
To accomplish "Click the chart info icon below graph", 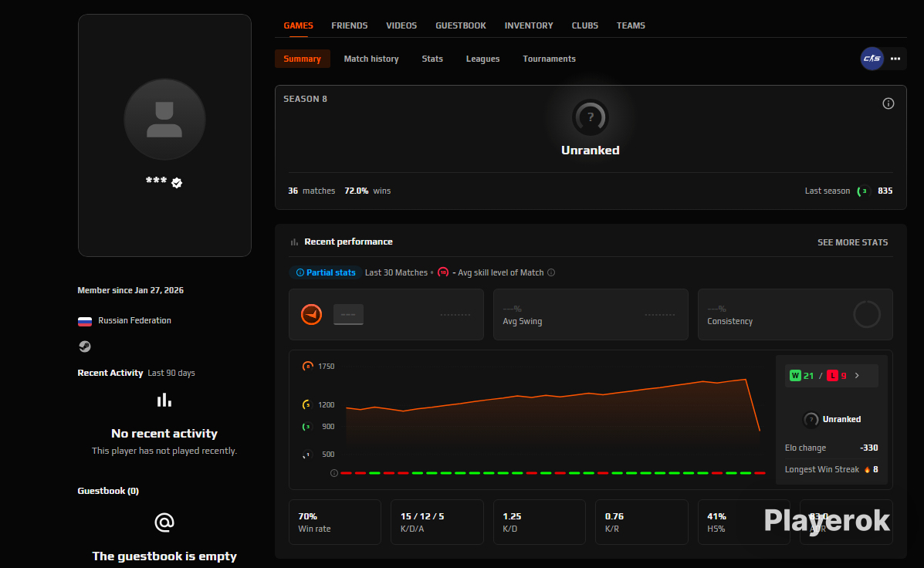I will click(x=334, y=473).
